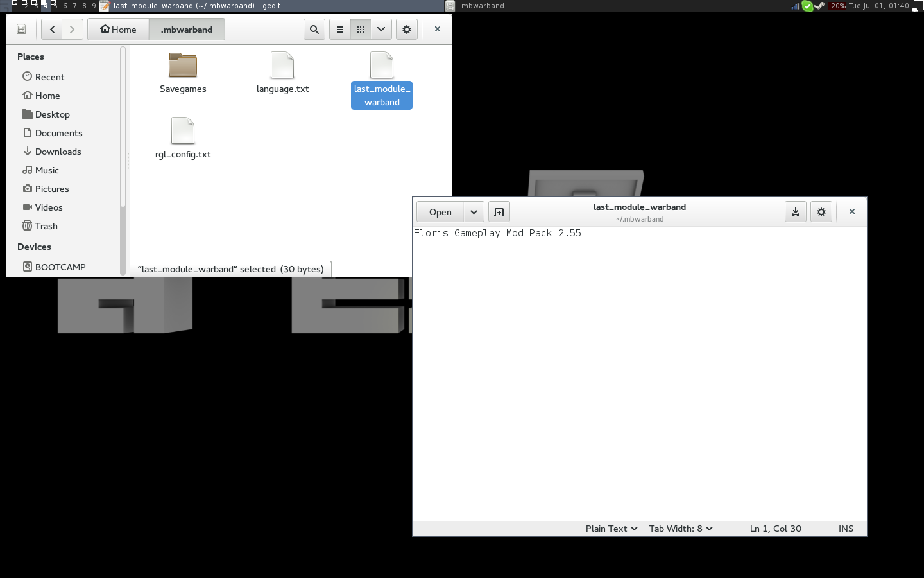The image size is (924, 578).
Task: Click the .mbwarband window title in top bar
Action: click(482, 6)
